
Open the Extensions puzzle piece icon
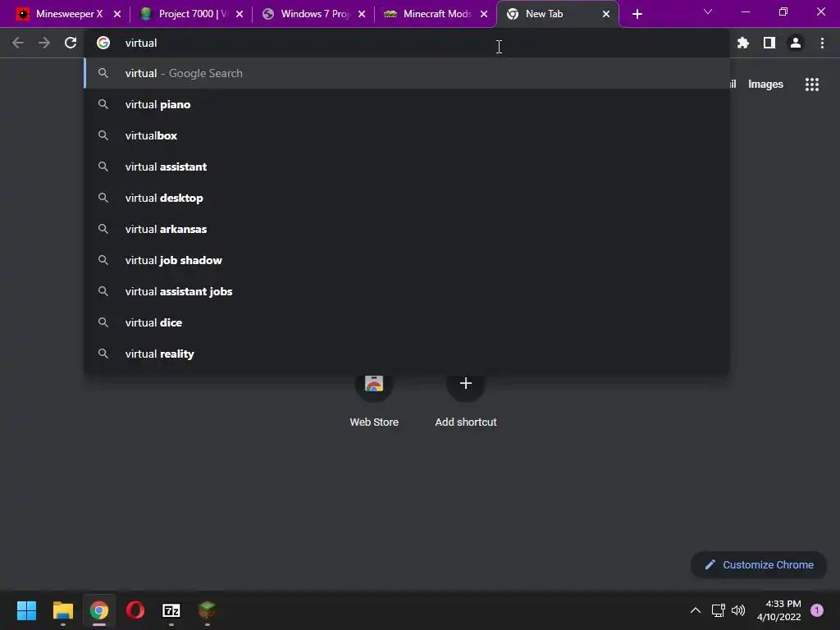742,43
